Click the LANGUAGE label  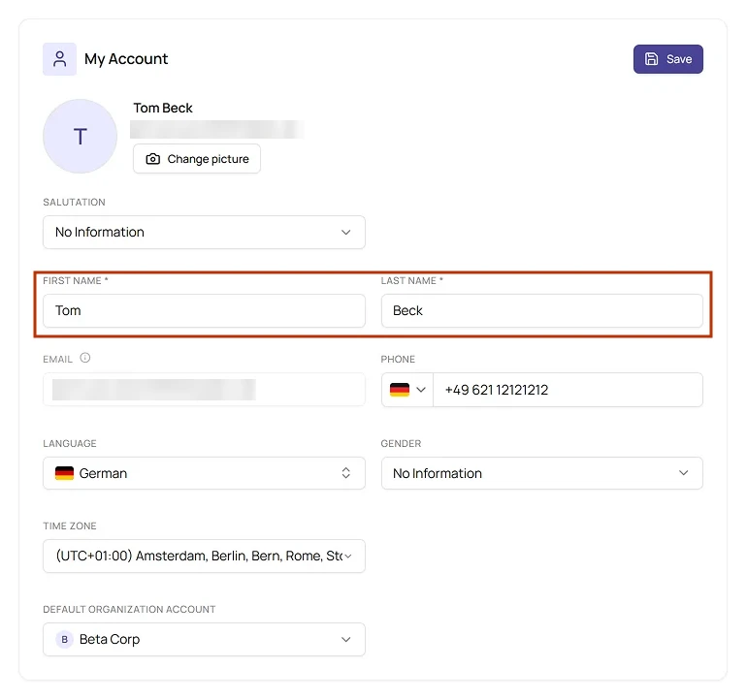[70, 443]
